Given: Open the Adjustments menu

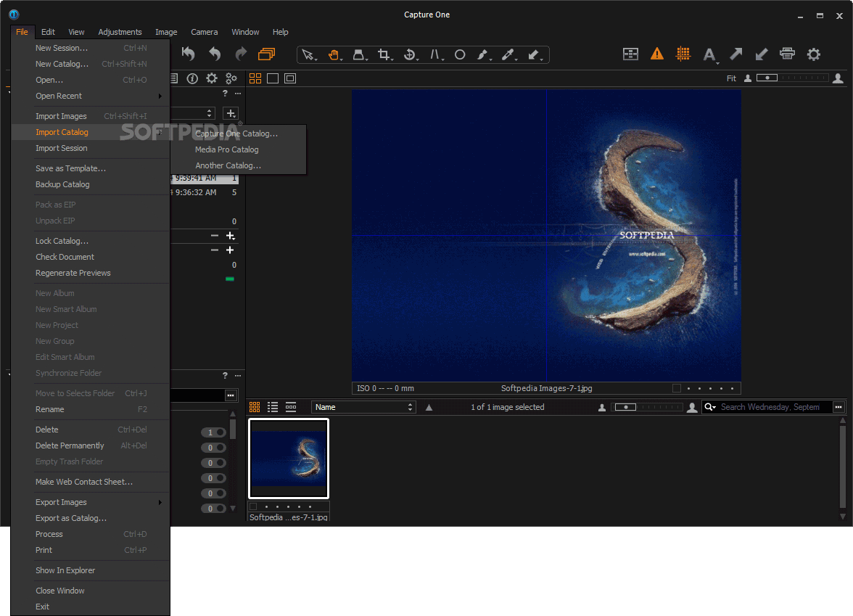Looking at the screenshot, I should pyautogui.click(x=120, y=32).
